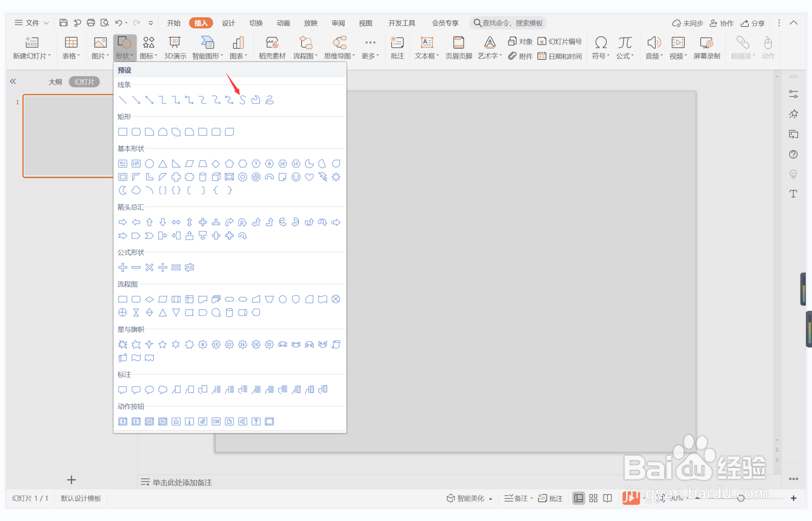The height and width of the screenshot is (521, 812).
Task: Select the five-point star shape
Action: click(x=162, y=344)
